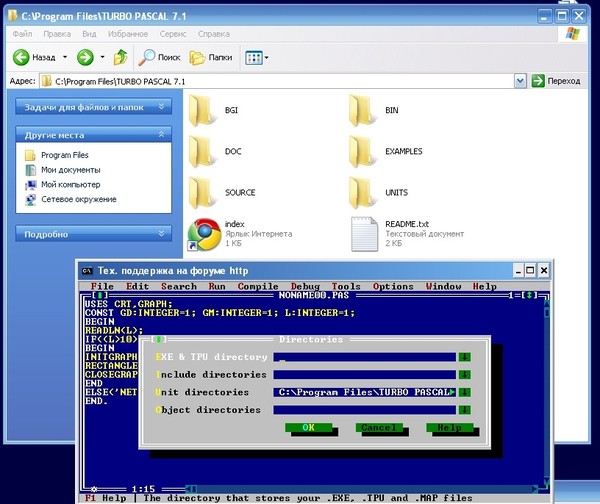Expand the Подробно panel
The width and height of the screenshot is (600, 504).
coord(161,233)
